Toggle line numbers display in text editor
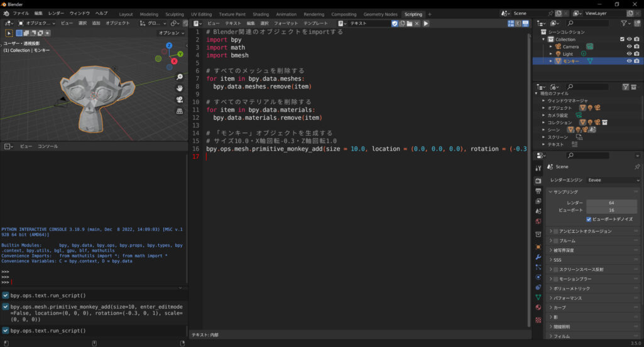Viewport: 644px width, 347px height. [511, 23]
